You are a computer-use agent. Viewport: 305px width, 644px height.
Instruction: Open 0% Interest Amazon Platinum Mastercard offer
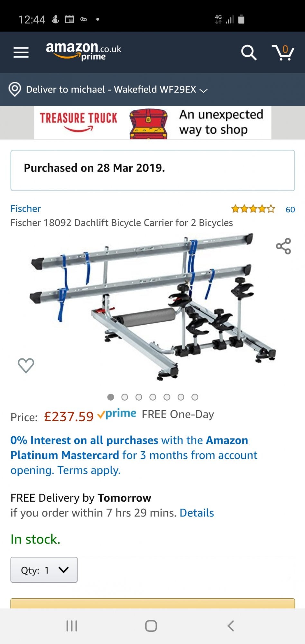(x=134, y=455)
